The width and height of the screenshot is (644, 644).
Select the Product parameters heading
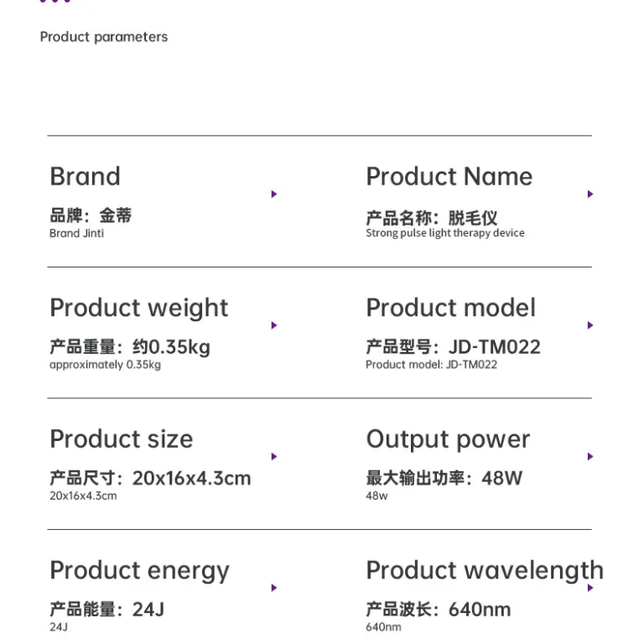104,37
